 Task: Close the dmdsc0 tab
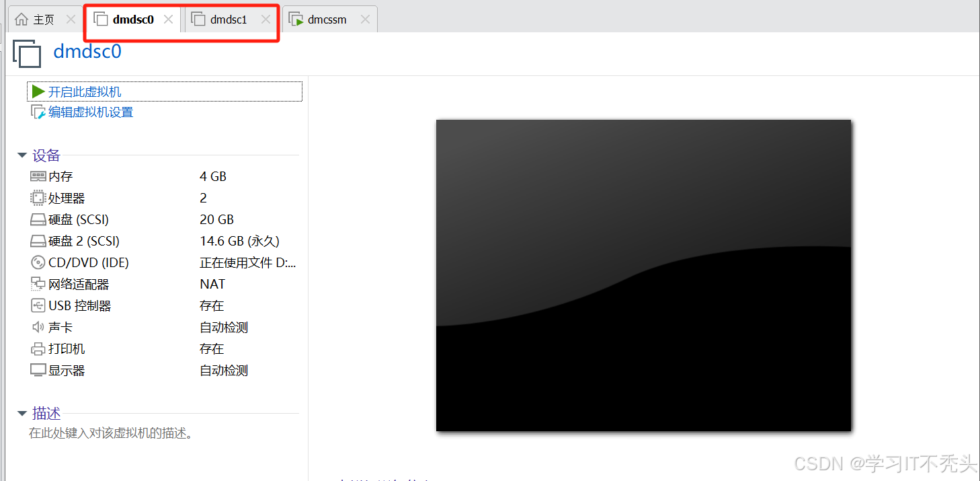click(x=168, y=20)
